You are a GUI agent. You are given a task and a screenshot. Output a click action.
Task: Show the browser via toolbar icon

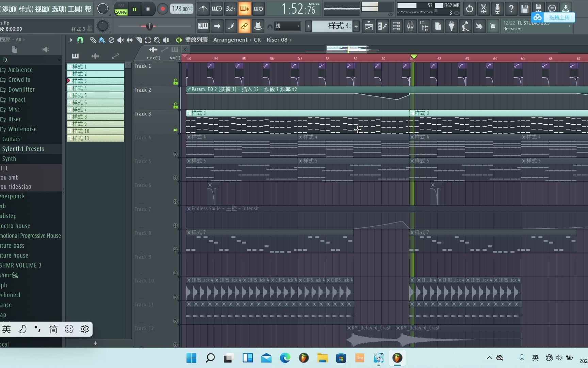click(424, 26)
